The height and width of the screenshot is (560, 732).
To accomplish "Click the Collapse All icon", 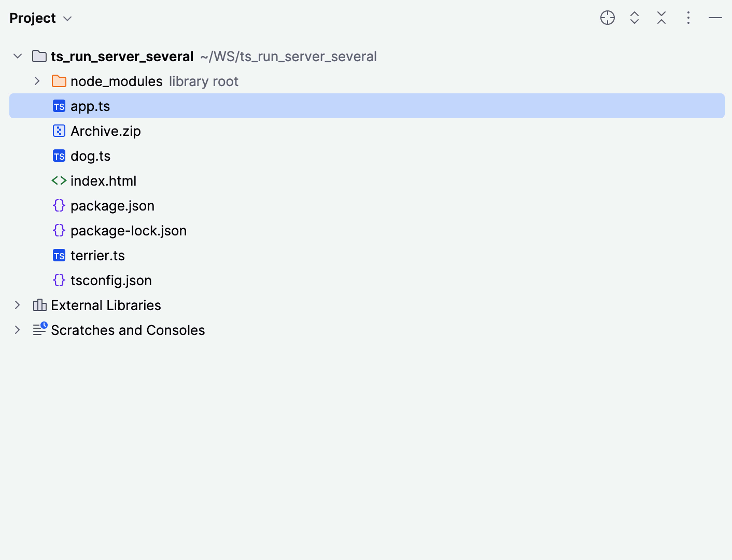I will click(661, 18).
